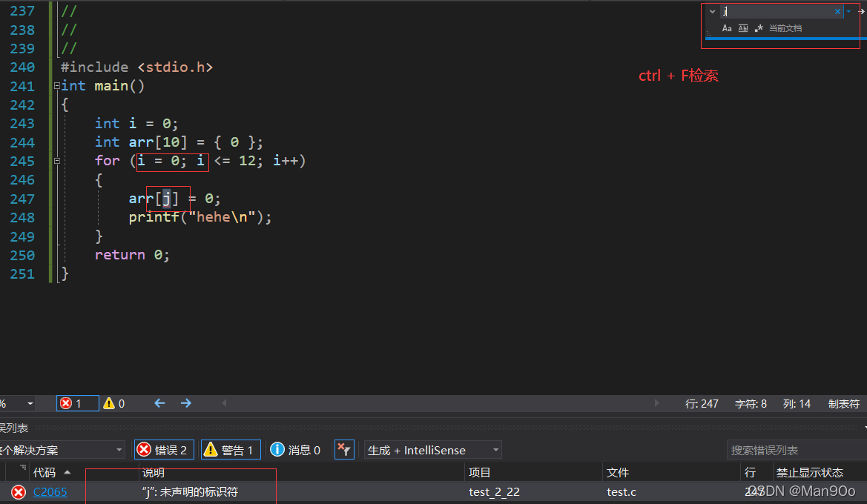
Task: Open the solution scope dropdown
Action: (61, 450)
